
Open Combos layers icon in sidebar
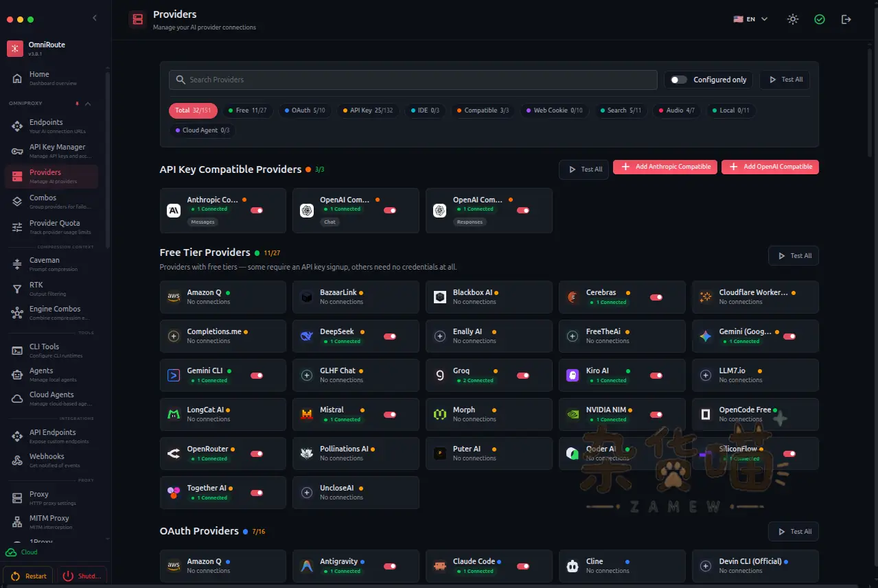pyautogui.click(x=17, y=202)
